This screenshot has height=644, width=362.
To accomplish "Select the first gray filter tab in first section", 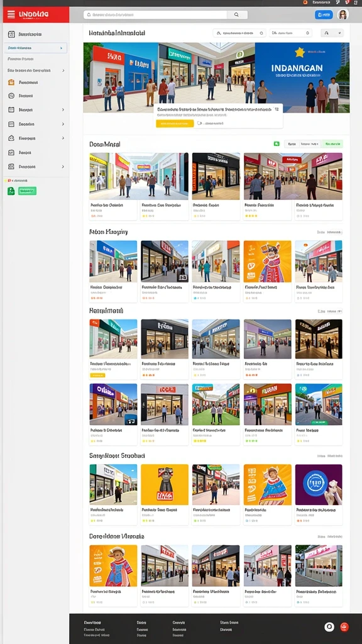I will 292,144.
